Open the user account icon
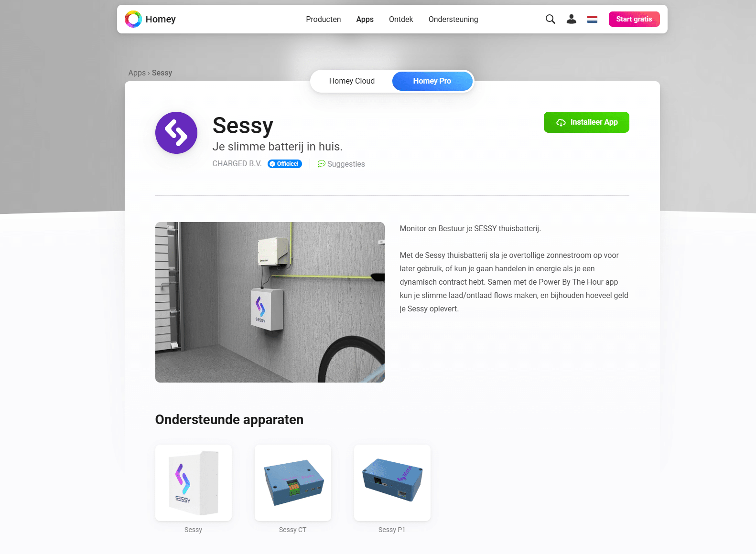 [x=571, y=19]
